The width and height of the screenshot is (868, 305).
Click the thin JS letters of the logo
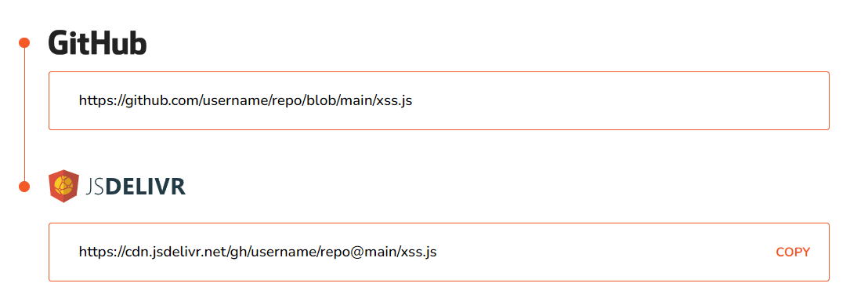(x=96, y=187)
